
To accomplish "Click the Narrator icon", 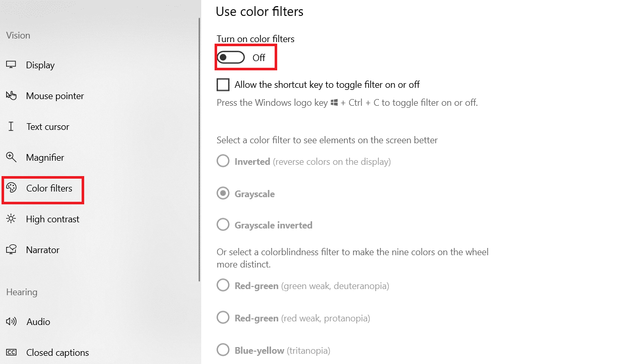I will (11, 250).
